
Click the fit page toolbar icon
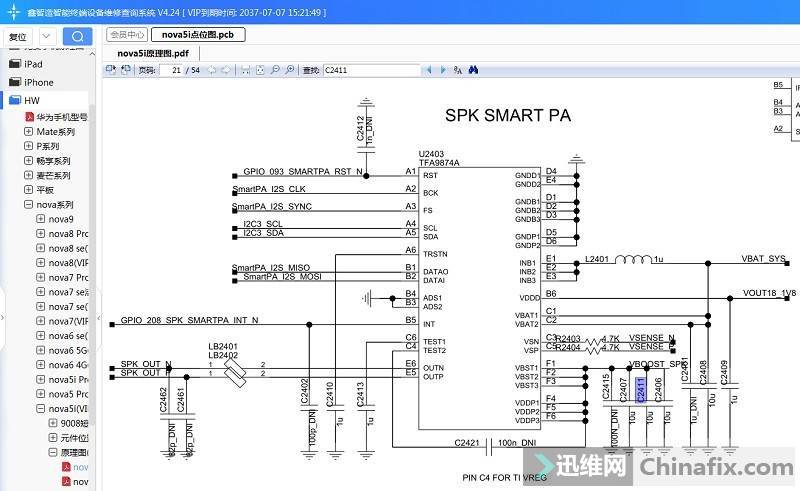coord(259,70)
